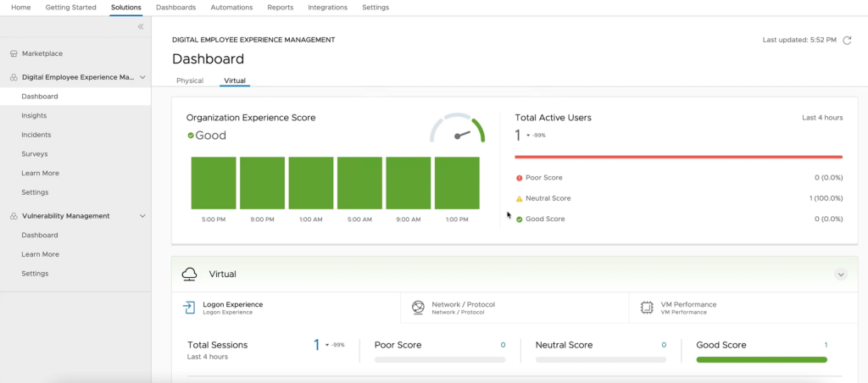Image resolution: width=868 pixels, height=383 pixels.
Task: Open the Reports tab
Action: pyautogui.click(x=280, y=8)
